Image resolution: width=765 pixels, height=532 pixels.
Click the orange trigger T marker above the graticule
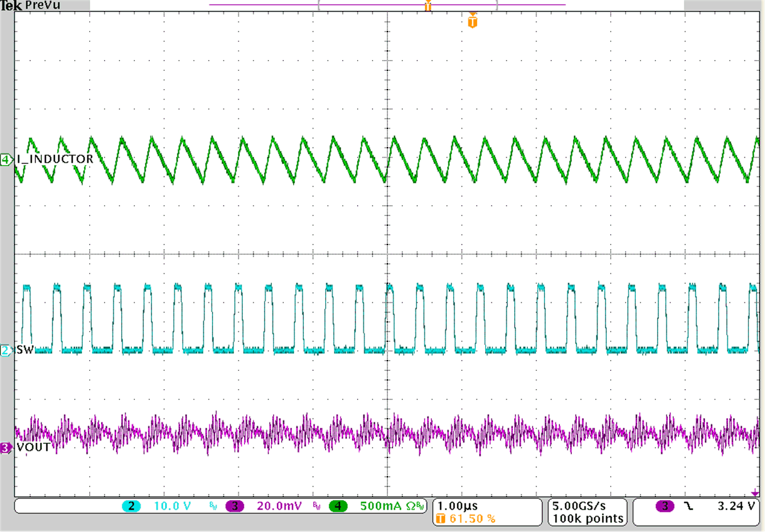(x=472, y=22)
